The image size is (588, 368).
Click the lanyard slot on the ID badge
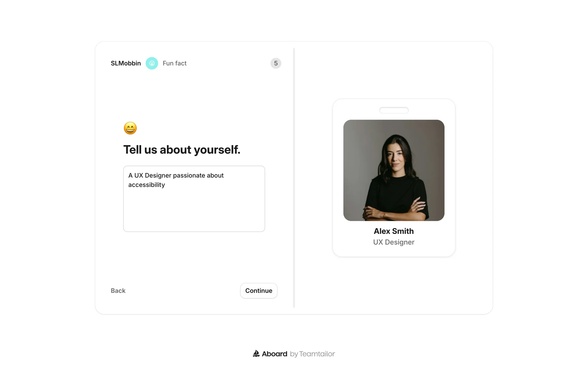(x=394, y=110)
